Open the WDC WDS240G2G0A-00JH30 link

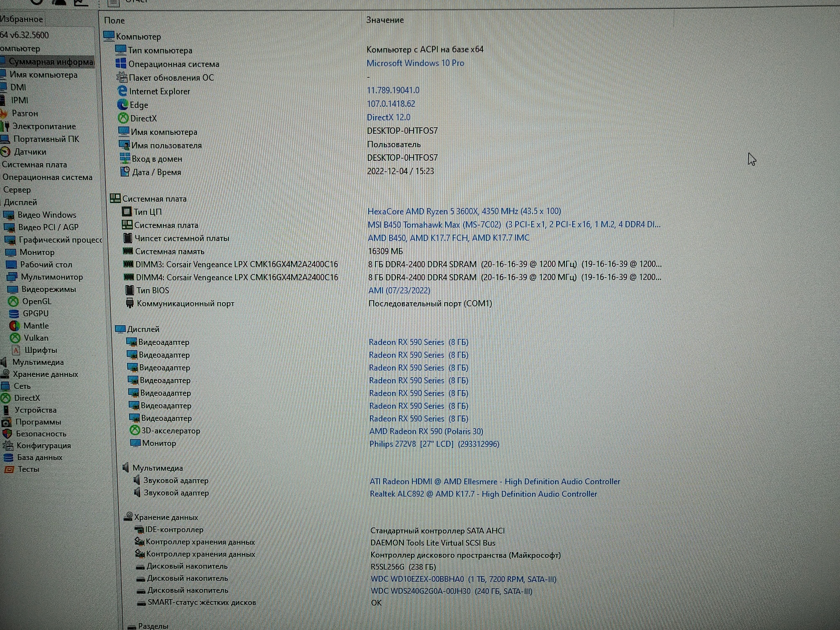451,591
